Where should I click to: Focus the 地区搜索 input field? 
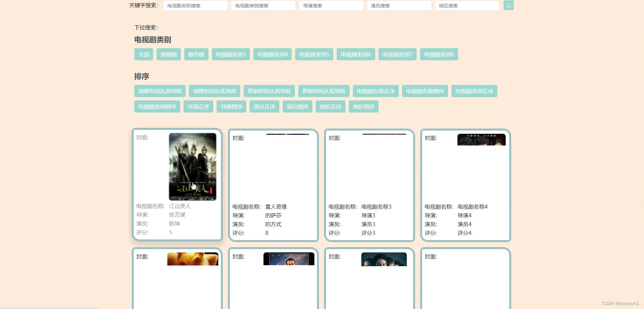point(467,6)
